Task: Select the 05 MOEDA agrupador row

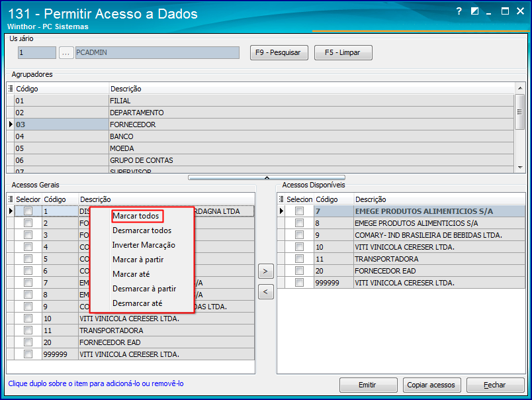Action: (260, 148)
